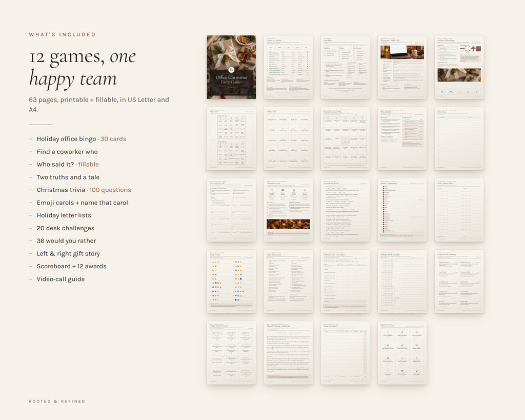Open the Holiday Would You Rather page
The height and width of the screenshot is (420, 525).
pyautogui.click(x=231, y=353)
